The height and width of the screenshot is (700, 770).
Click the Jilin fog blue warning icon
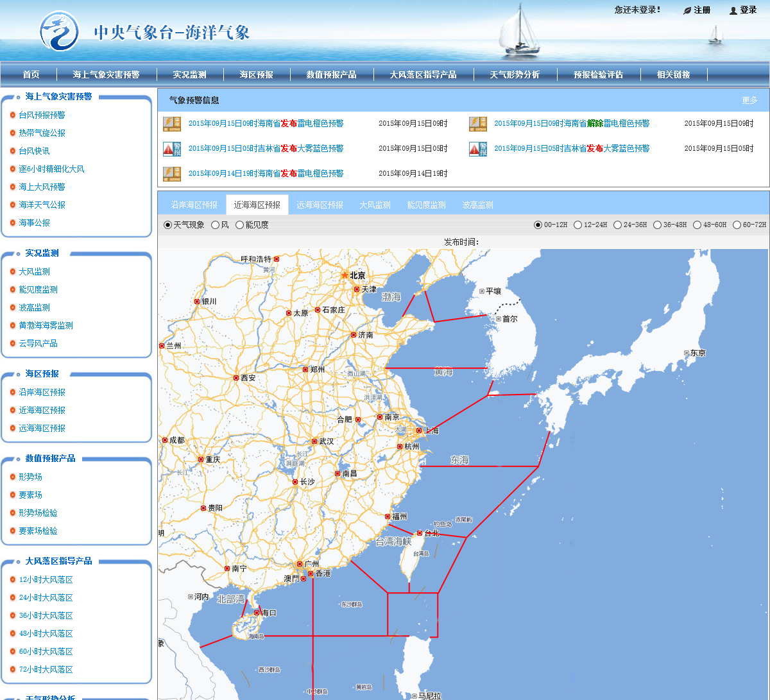[x=172, y=149]
